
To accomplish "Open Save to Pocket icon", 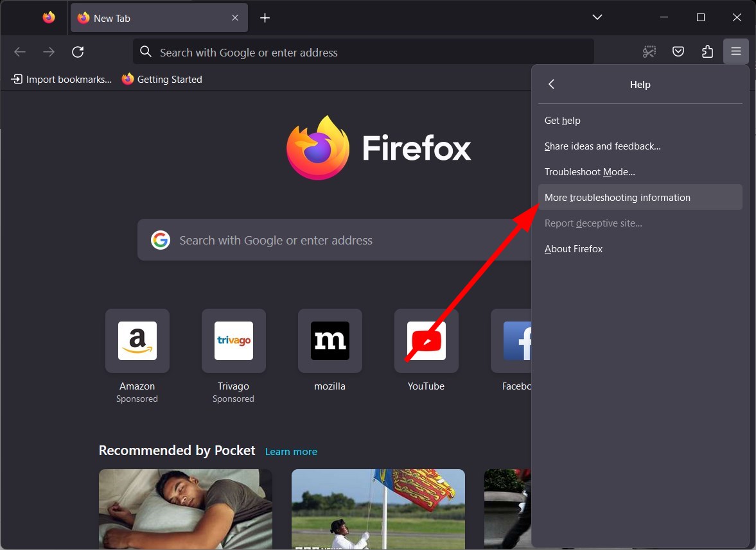I will pos(678,51).
